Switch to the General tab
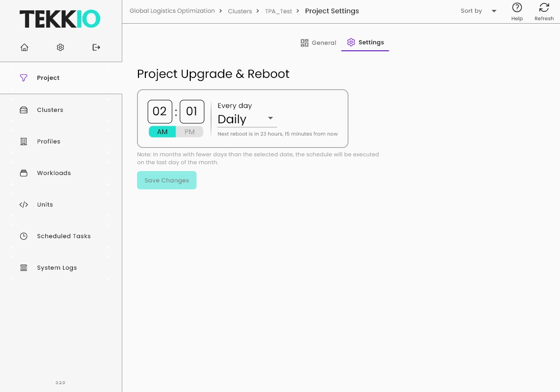The height and width of the screenshot is (392, 560). point(318,42)
